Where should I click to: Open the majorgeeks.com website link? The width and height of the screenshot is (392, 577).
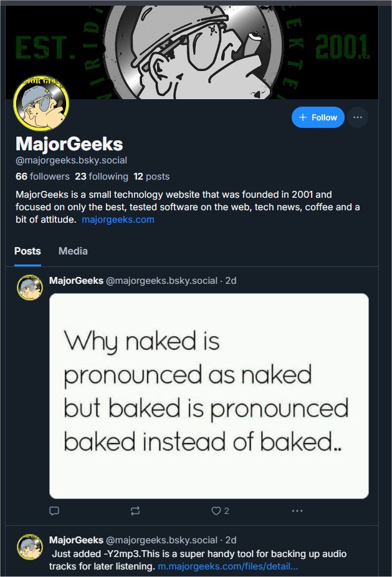pos(118,220)
